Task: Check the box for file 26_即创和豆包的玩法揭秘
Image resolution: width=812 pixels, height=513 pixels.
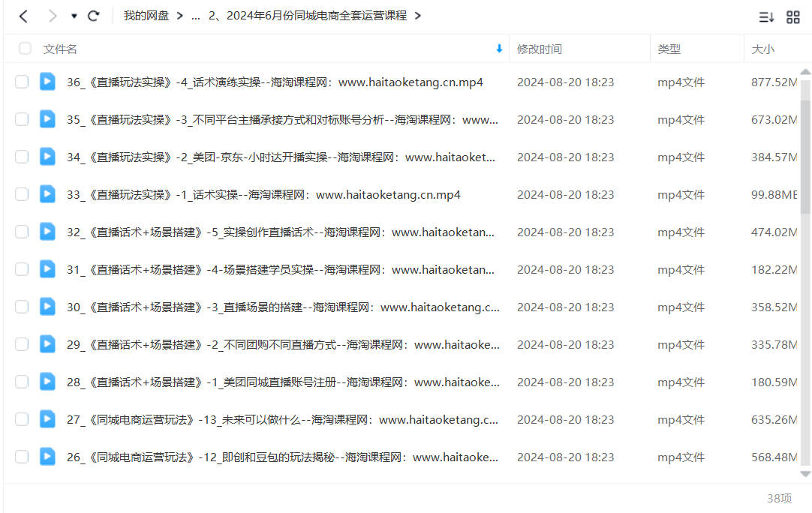Action: coord(22,457)
